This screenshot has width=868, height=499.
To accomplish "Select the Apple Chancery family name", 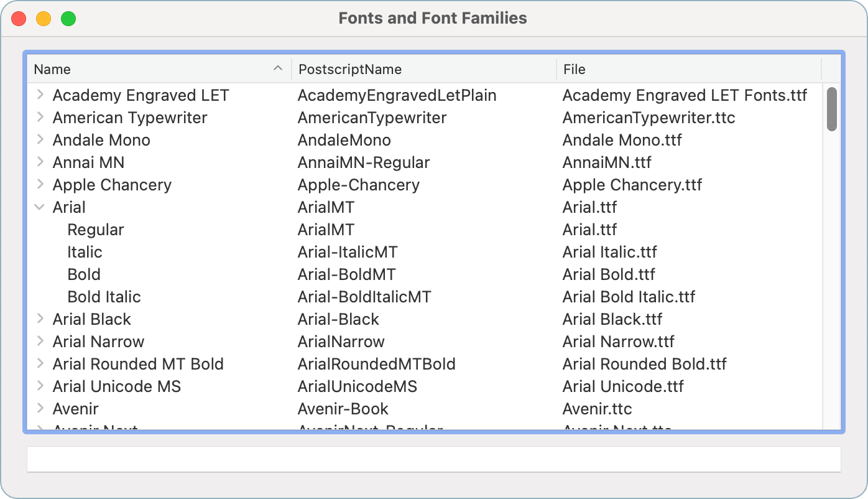I will coord(112,185).
